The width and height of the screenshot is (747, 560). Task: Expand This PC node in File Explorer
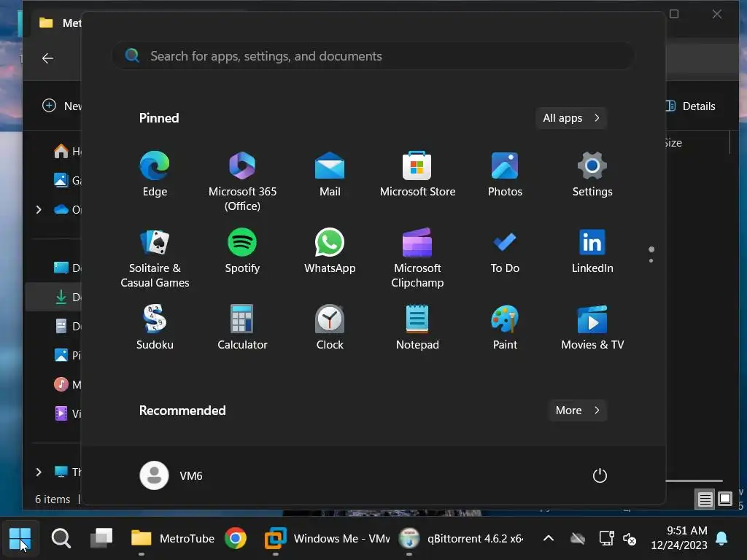39,472
